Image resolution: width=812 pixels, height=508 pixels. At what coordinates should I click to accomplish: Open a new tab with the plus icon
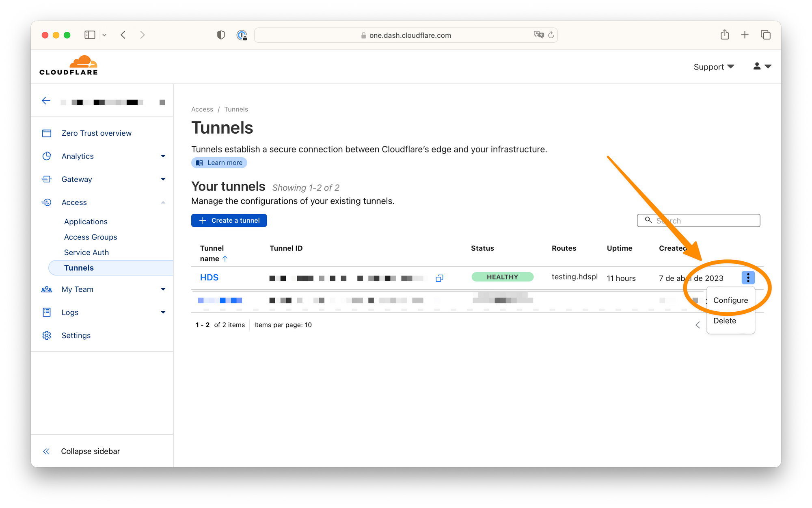pyautogui.click(x=745, y=35)
